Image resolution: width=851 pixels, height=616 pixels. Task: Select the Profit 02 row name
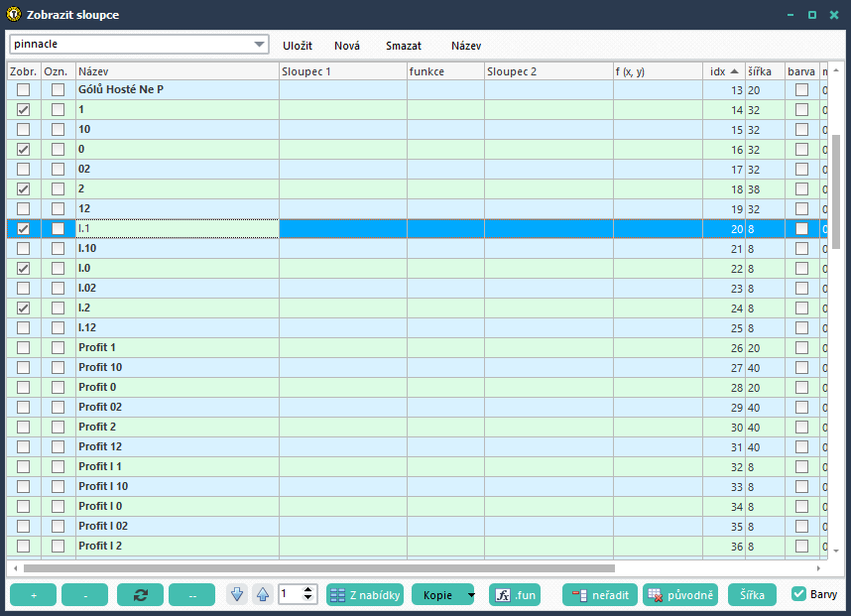tap(100, 407)
